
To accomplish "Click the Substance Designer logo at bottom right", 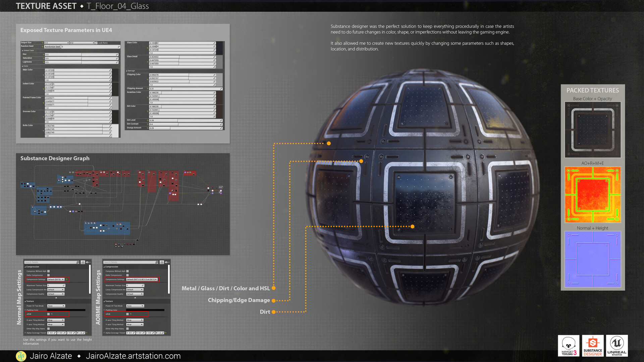I will coord(592,345).
